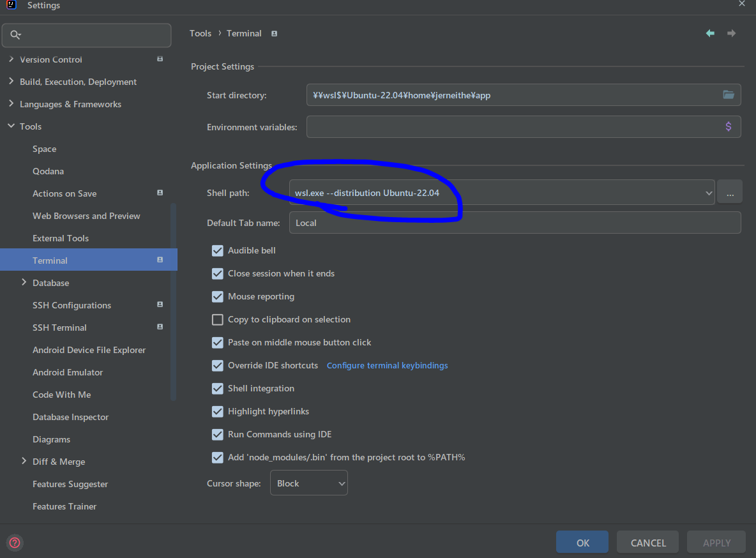Expand Build, Execution, Deployment section
The height and width of the screenshot is (558, 756).
pyautogui.click(x=11, y=82)
